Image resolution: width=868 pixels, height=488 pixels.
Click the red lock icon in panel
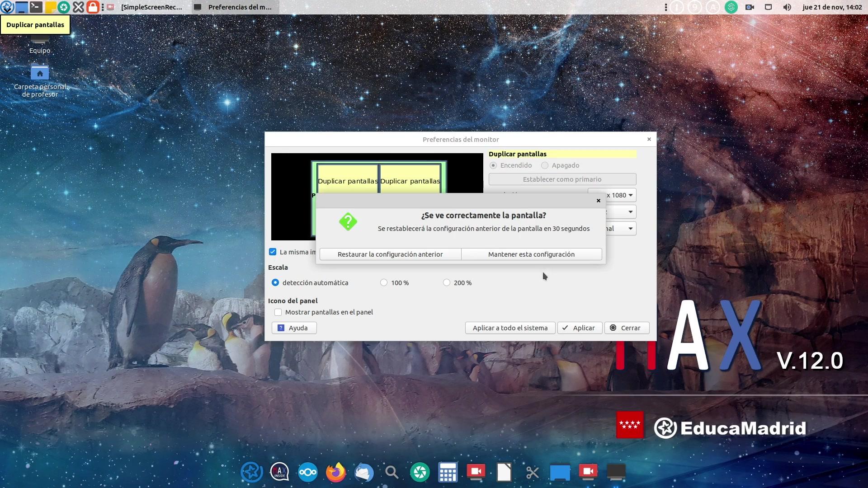93,7
